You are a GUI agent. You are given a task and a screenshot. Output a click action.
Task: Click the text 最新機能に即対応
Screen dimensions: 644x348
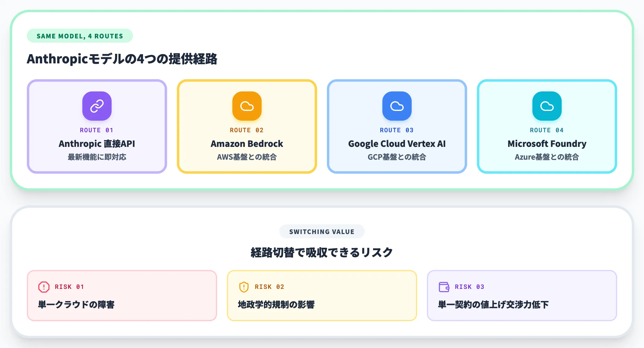(97, 157)
